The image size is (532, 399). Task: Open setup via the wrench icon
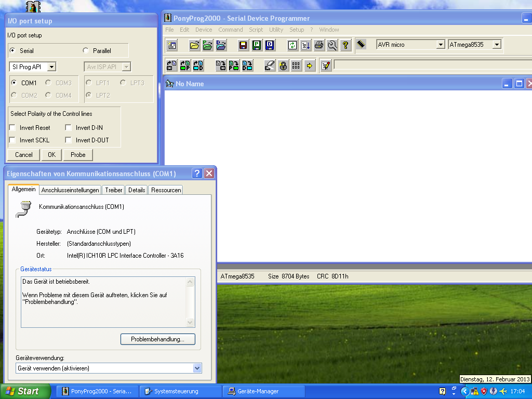pos(332,45)
